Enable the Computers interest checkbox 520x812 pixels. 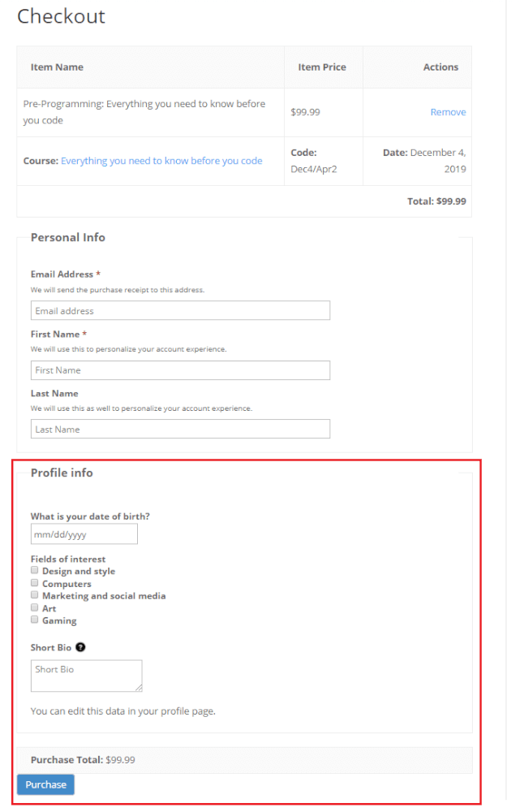pos(35,583)
